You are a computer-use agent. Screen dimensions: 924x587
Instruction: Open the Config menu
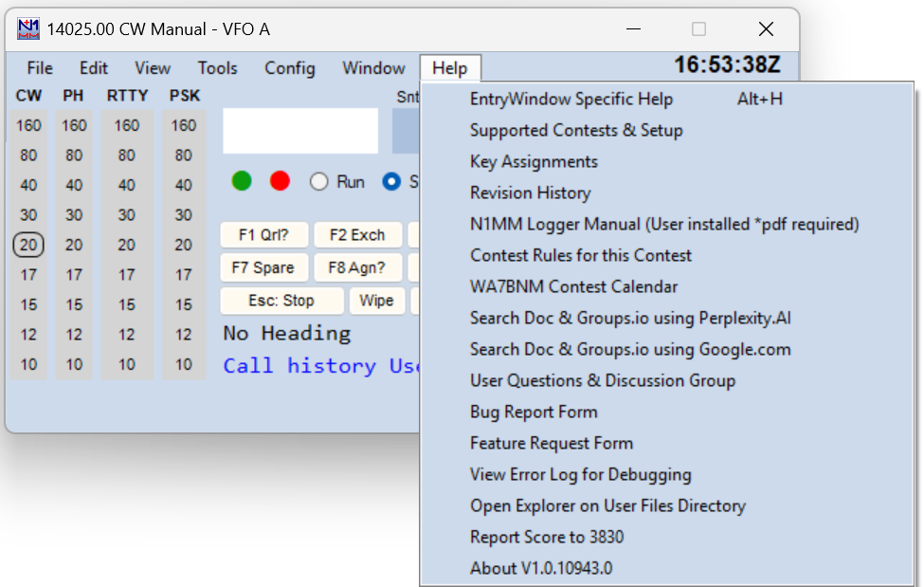[289, 68]
